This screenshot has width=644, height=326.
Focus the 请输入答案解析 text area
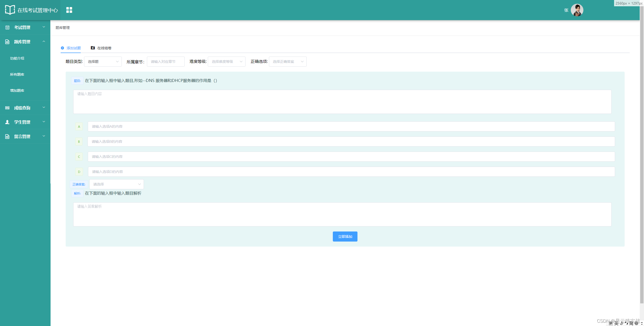[x=342, y=214]
